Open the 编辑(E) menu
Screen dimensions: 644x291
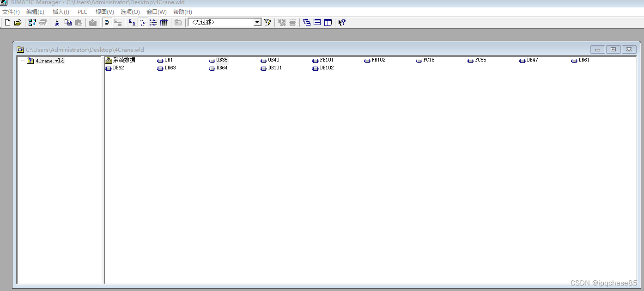tap(35, 12)
